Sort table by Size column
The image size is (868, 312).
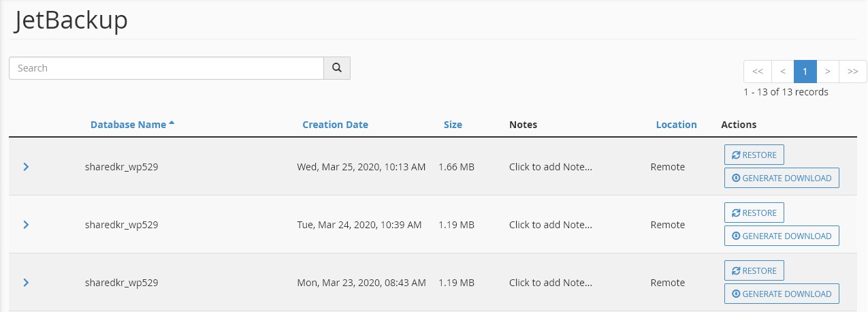[x=453, y=125]
